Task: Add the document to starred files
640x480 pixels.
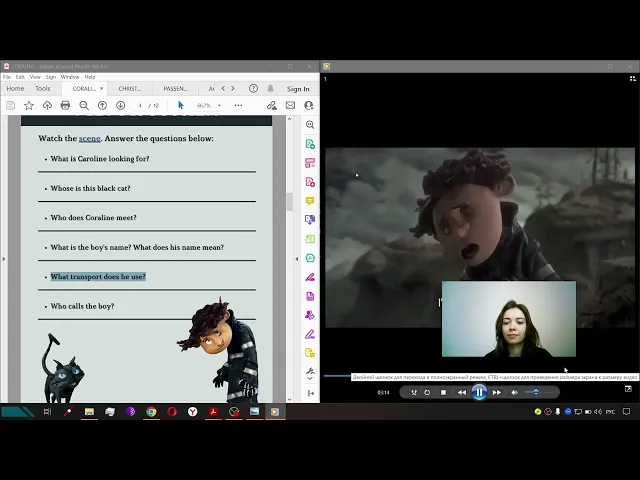Action: pyautogui.click(x=29, y=105)
